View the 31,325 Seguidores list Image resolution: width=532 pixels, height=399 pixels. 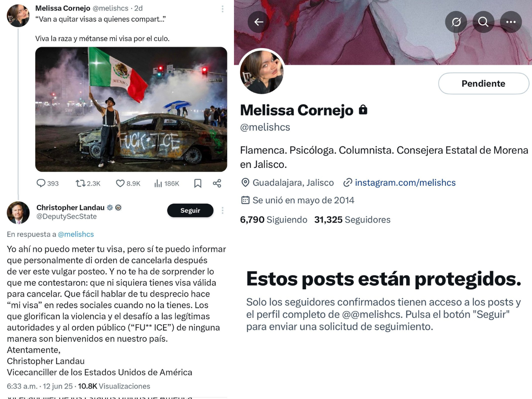(x=352, y=219)
